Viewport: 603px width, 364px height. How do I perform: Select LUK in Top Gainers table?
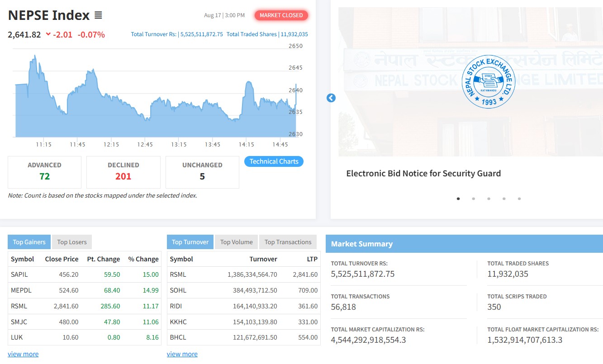(x=17, y=337)
